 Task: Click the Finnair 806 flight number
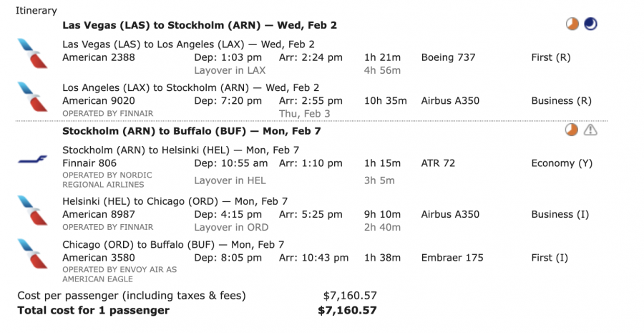[88, 163]
